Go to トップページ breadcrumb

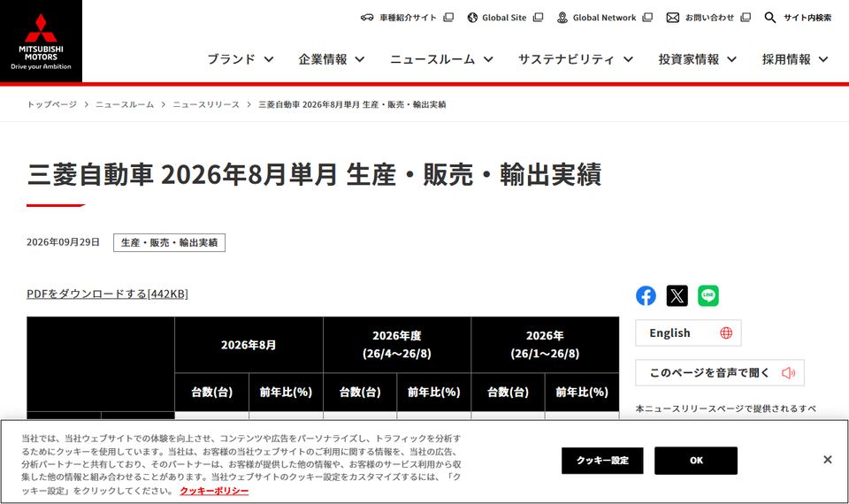click(x=52, y=104)
